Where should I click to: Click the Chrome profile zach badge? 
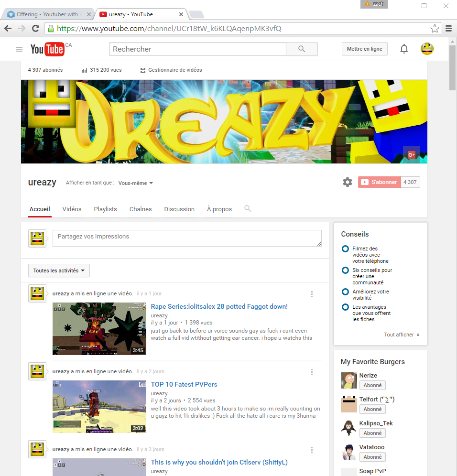coord(374,4)
